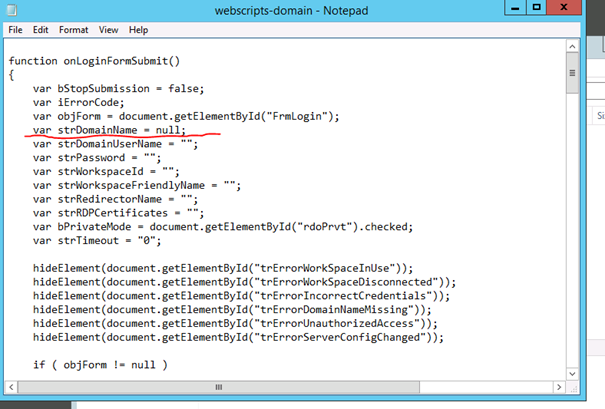
Task: Click the vertical scrollbar thumb
Action: [x=572, y=73]
